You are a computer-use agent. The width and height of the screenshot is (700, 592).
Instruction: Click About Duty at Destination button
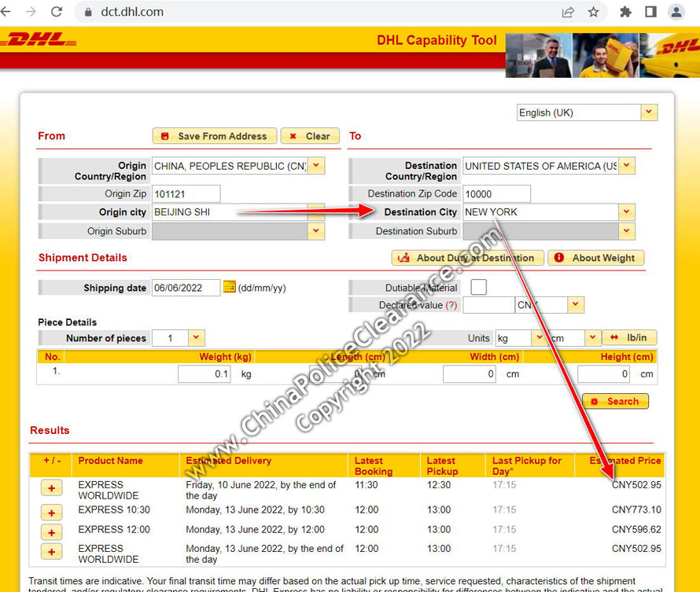(x=467, y=258)
